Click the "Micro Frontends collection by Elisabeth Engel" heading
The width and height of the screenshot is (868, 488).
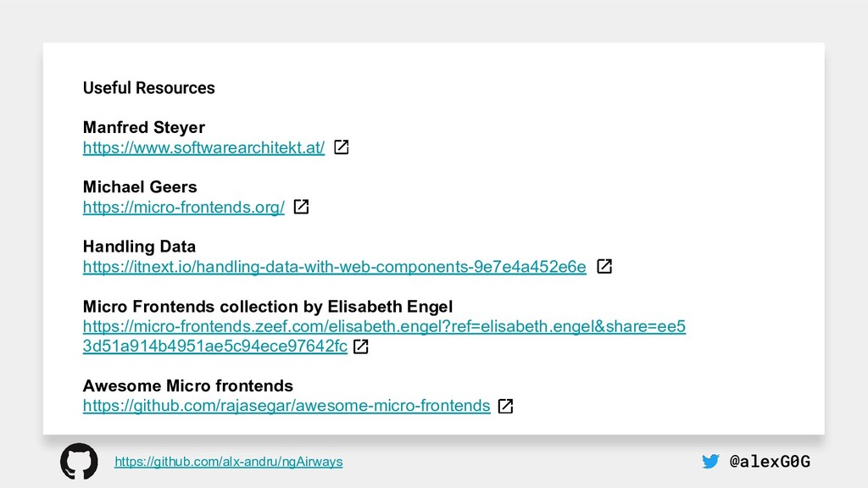point(268,306)
